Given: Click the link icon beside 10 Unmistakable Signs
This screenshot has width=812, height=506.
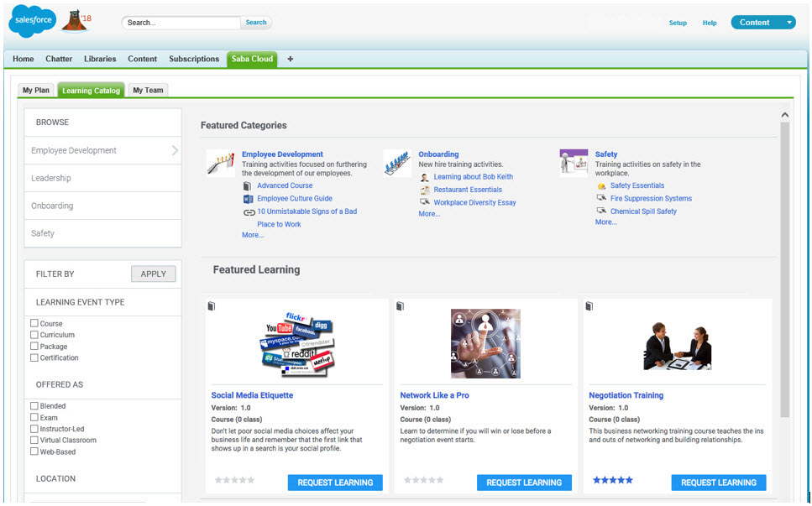Looking at the screenshot, I should pyautogui.click(x=249, y=212).
